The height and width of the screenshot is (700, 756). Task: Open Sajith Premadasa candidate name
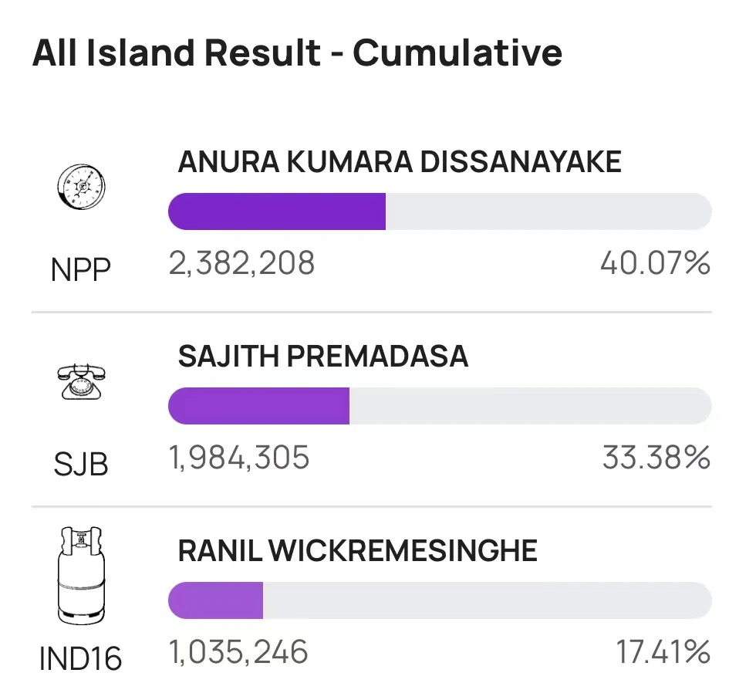323,357
